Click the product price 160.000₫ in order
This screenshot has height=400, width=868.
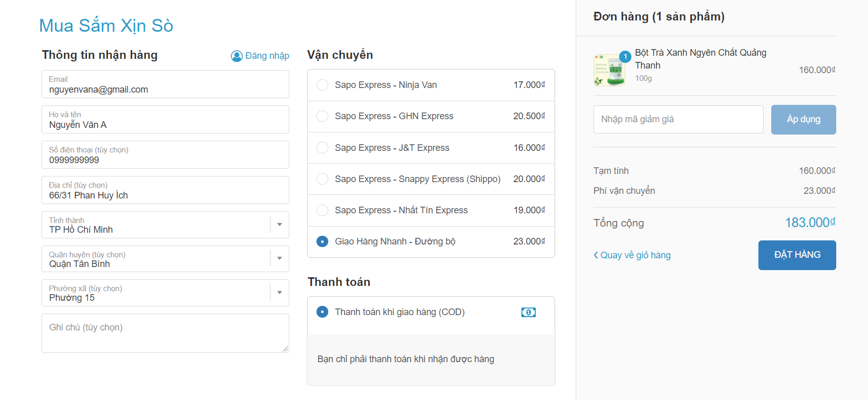tap(817, 70)
